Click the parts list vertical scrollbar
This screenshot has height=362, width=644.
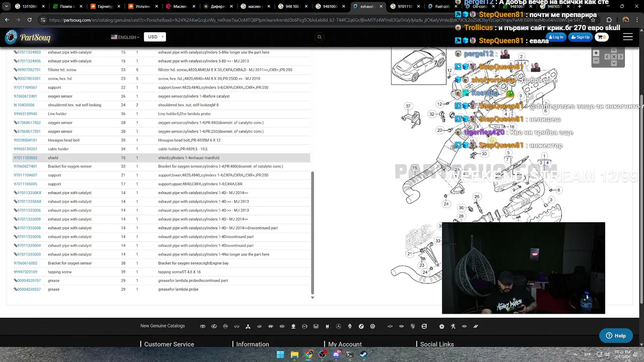312,233
